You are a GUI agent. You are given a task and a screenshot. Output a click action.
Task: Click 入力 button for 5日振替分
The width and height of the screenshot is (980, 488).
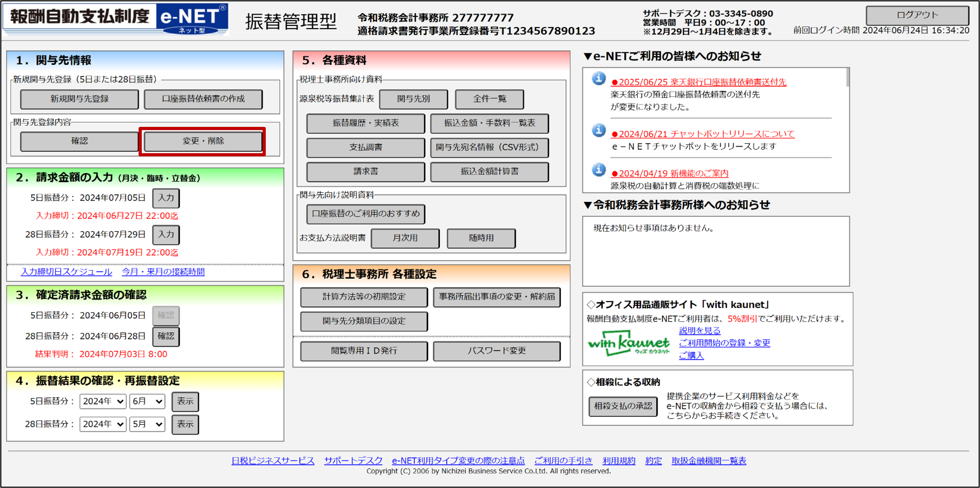tap(166, 198)
